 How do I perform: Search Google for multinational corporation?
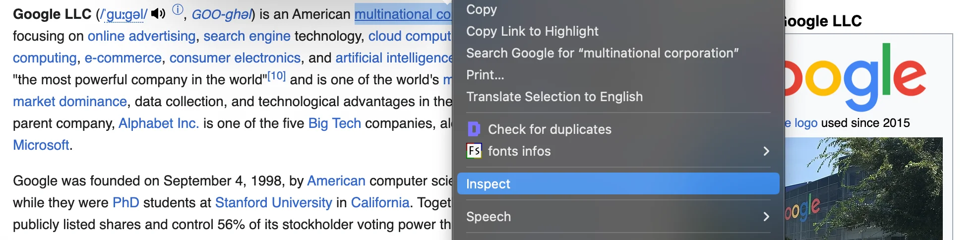click(618, 53)
